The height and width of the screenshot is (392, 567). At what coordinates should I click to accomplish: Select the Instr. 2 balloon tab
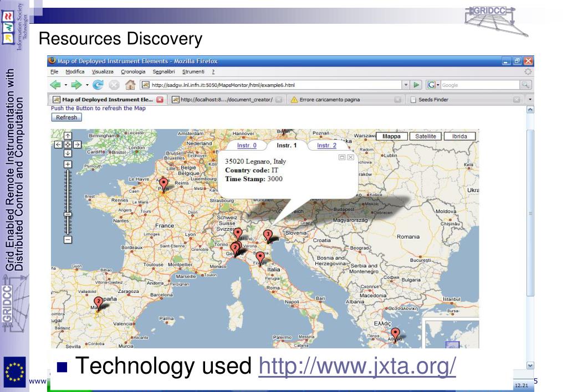click(x=326, y=145)
